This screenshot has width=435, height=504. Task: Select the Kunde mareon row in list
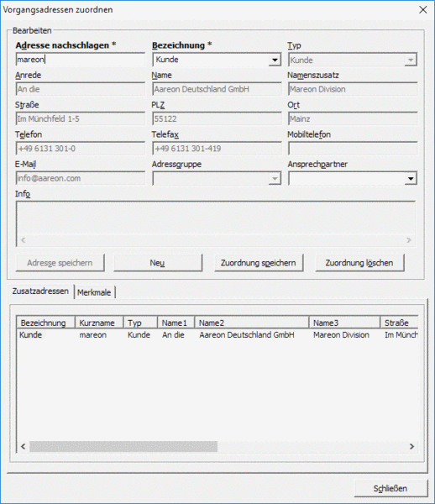217,335
